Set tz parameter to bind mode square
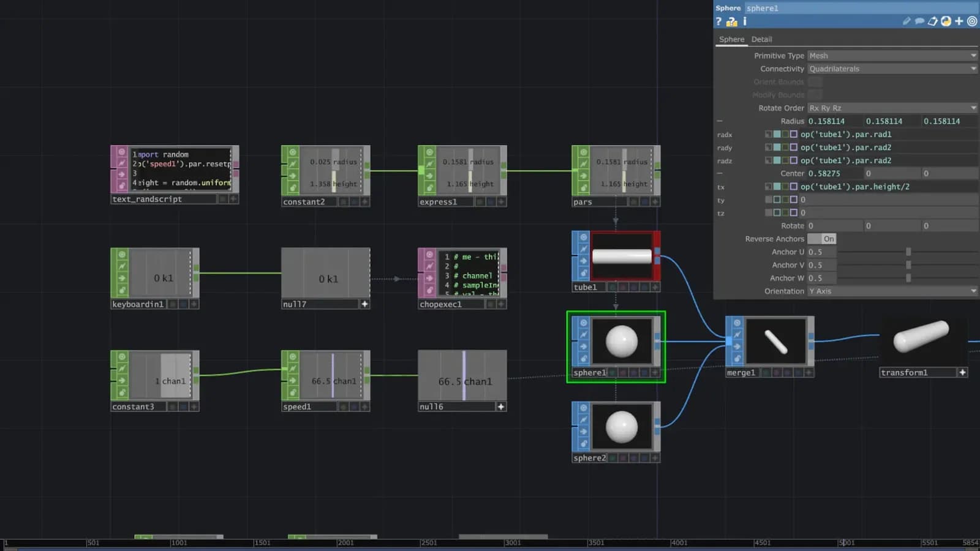The height and width of the screenshot is (551, 980). coord(793,213)
